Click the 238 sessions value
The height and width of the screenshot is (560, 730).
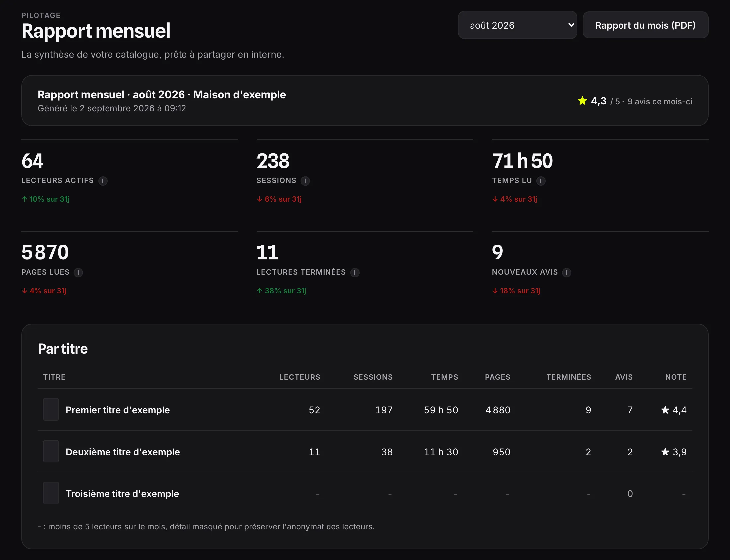coord(273,161)
